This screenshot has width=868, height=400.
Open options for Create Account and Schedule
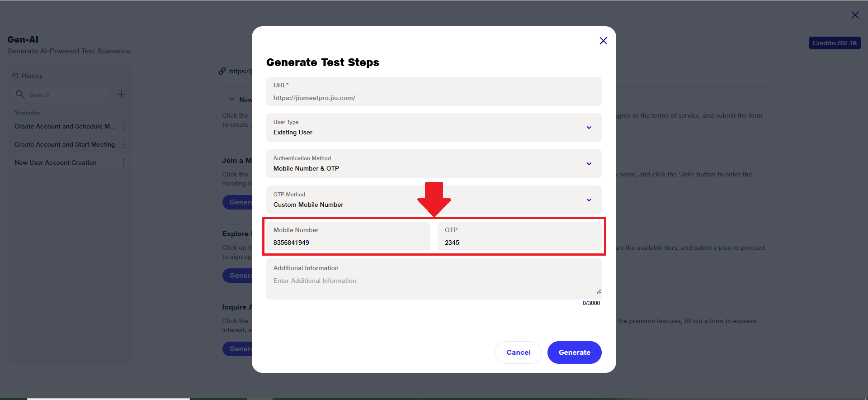(x=123, y=126)
